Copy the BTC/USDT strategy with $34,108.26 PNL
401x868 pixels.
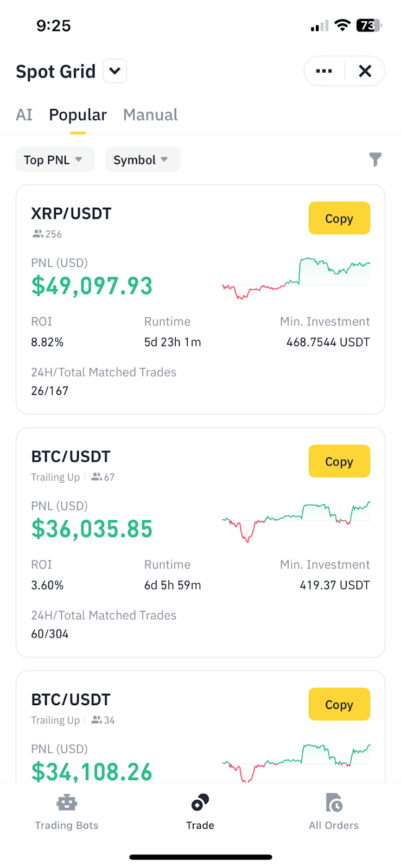point(339,704)
